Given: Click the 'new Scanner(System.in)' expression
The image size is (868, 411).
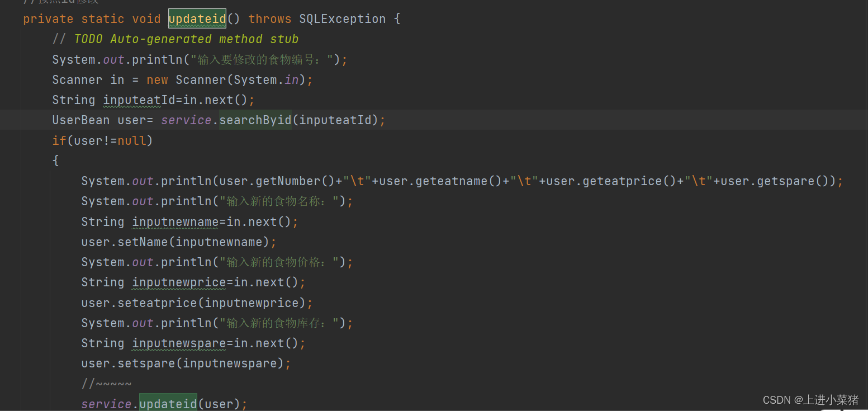Looking at the screenshot, I should tap(226, 79).
